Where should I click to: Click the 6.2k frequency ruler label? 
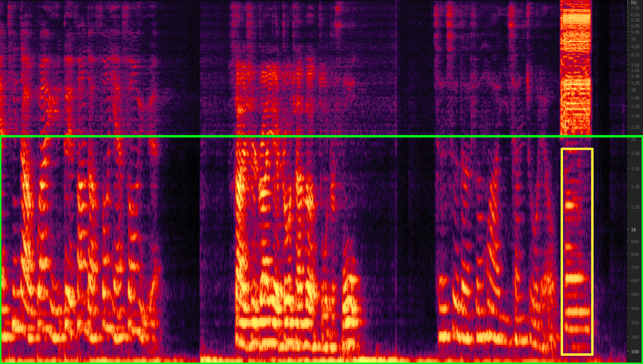(634, 20)
